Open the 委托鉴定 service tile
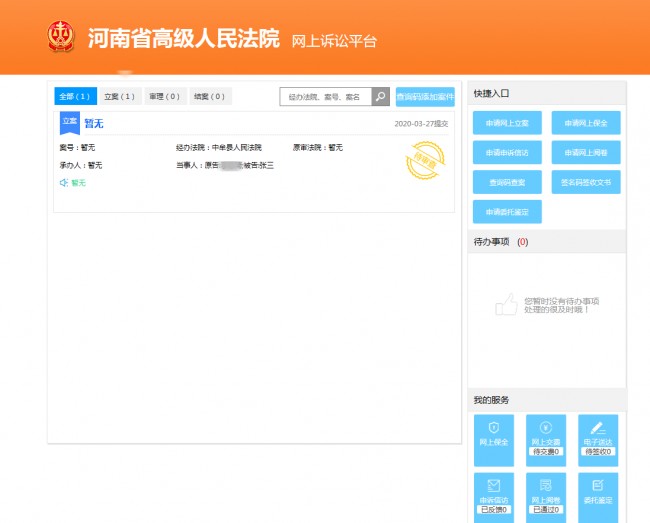Image resolution: width=650 pixels, height=523 pixels. tap(598, 497)
